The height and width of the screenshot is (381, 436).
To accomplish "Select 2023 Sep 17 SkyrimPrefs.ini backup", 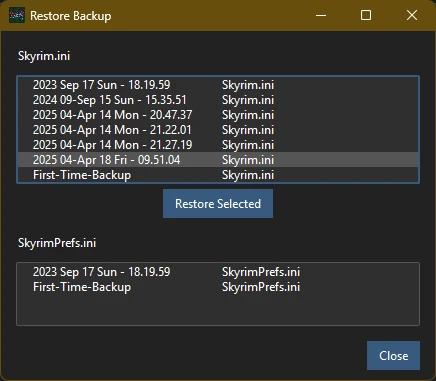I will click(218, 272).
